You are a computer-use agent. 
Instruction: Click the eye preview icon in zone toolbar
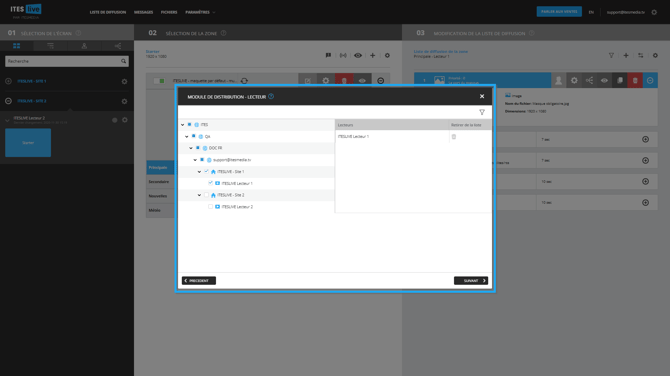click(358, 56)
